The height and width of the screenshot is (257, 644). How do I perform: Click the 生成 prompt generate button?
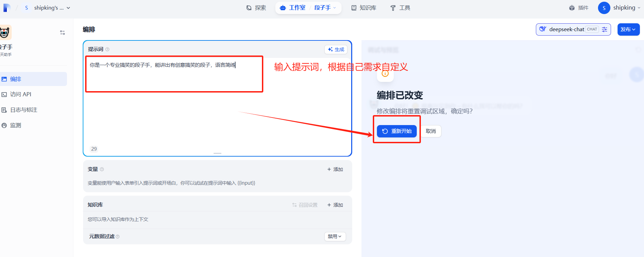tap(336, 49)
